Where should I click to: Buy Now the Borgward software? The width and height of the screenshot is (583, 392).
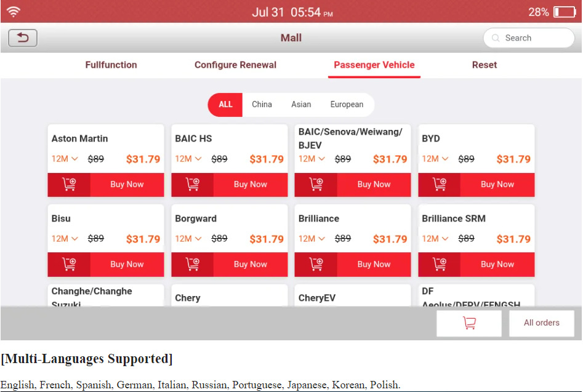coord(250,264)
